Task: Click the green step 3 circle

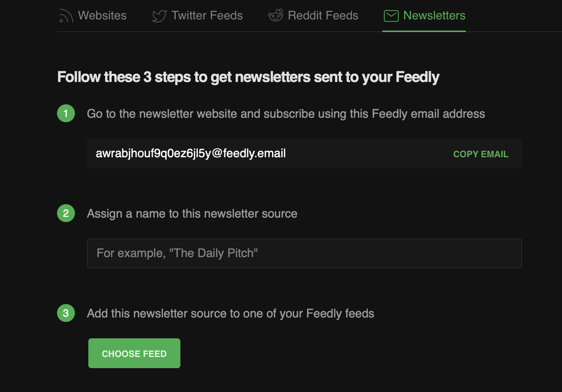Action: [66, 313]
